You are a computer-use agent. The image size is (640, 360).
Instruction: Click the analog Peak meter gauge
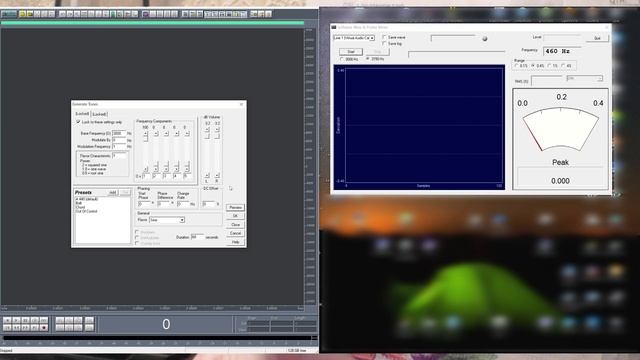click(560, 129)
